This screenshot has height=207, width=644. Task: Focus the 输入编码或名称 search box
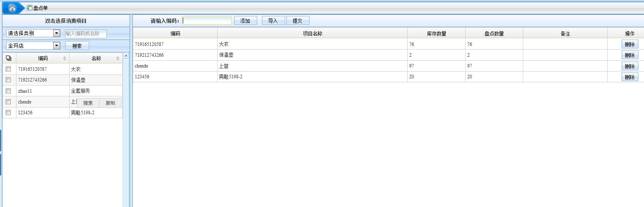pyautogui.click(x=86, y=34)
